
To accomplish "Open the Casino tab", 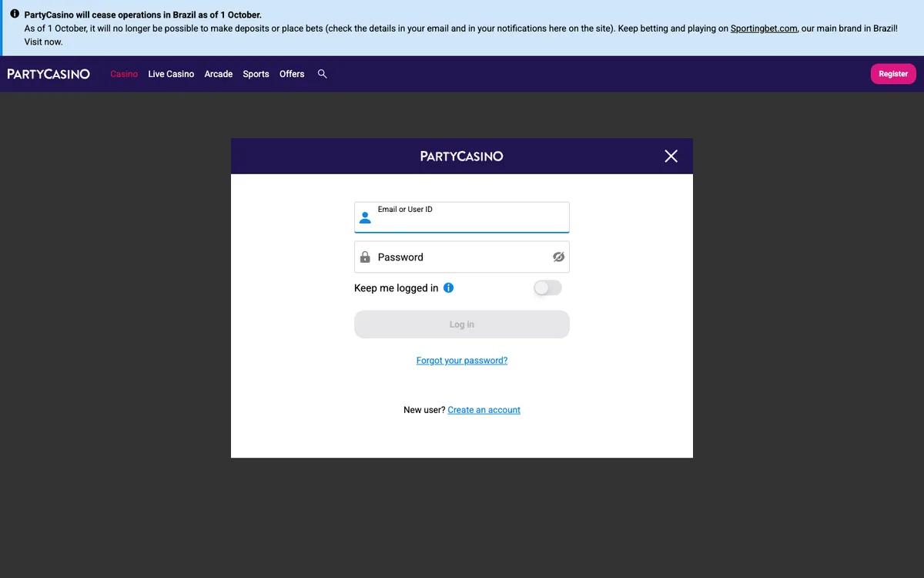I will (124, 74).
